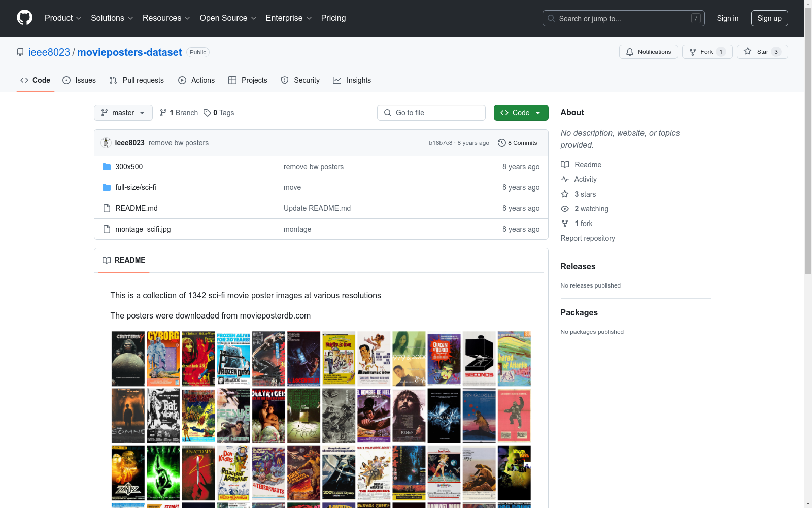Expand the Enterprise menu
812x508 pixels.
(x=289, y=18)
